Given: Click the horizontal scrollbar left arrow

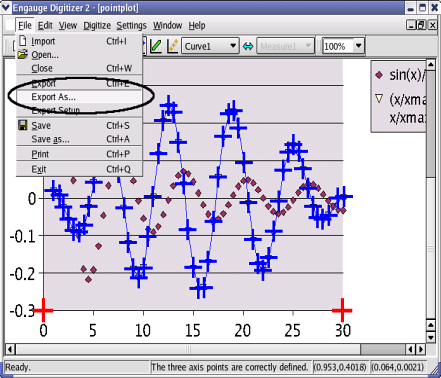Looking at the screenshot, I should [x=10, y=349].
